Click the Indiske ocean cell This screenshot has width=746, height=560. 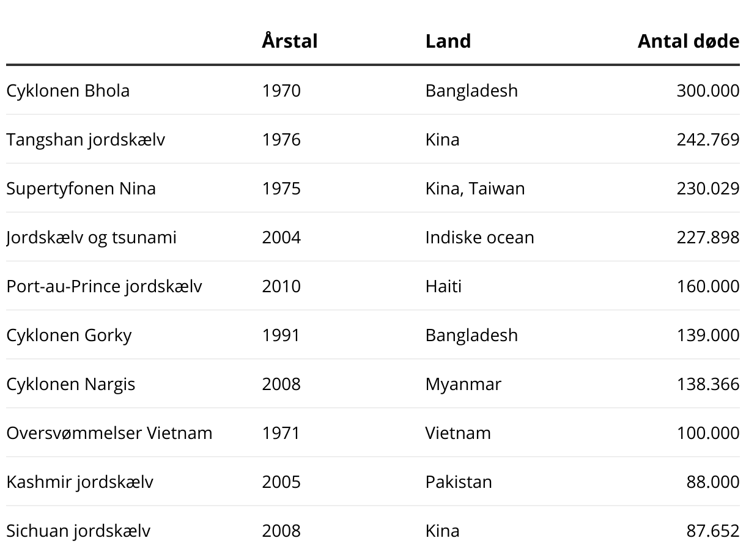click(479, 237)
